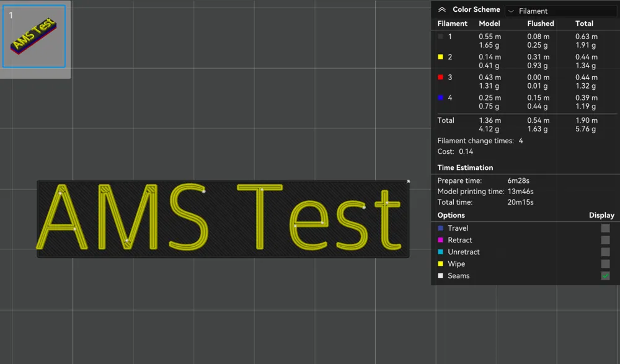Screen dimensions: 620x364
Task: Show Retract moves in the preview
Action: pyautogui.click(x=604, y=240)
